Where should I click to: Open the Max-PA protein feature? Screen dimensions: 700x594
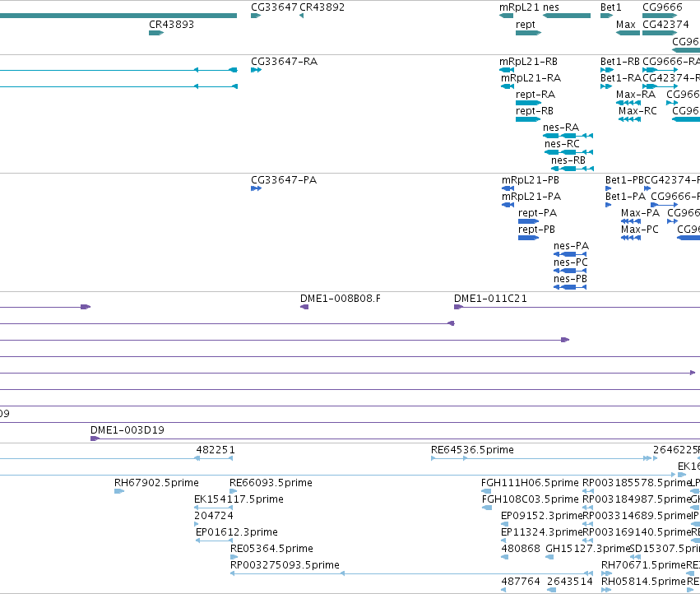tap(631, 221)
